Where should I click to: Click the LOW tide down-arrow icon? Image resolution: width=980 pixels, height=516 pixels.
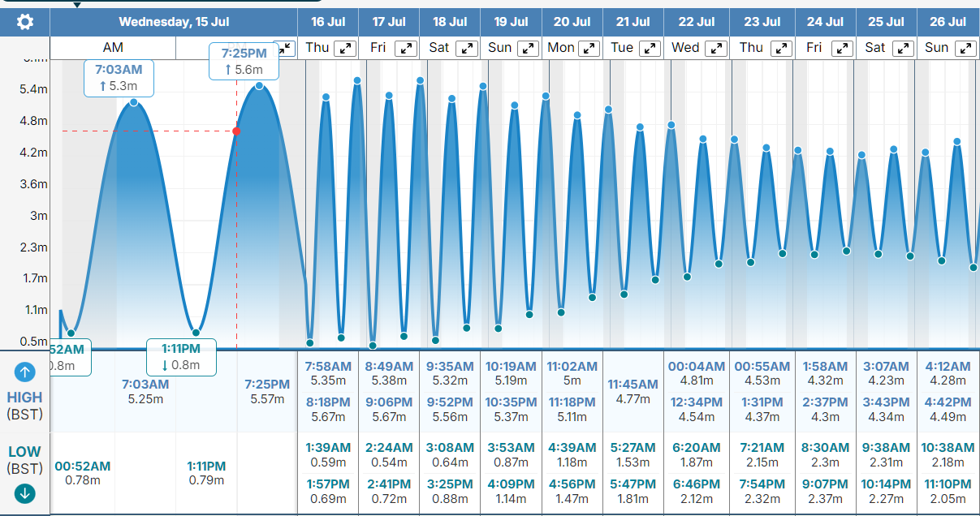tap(24, 493)
